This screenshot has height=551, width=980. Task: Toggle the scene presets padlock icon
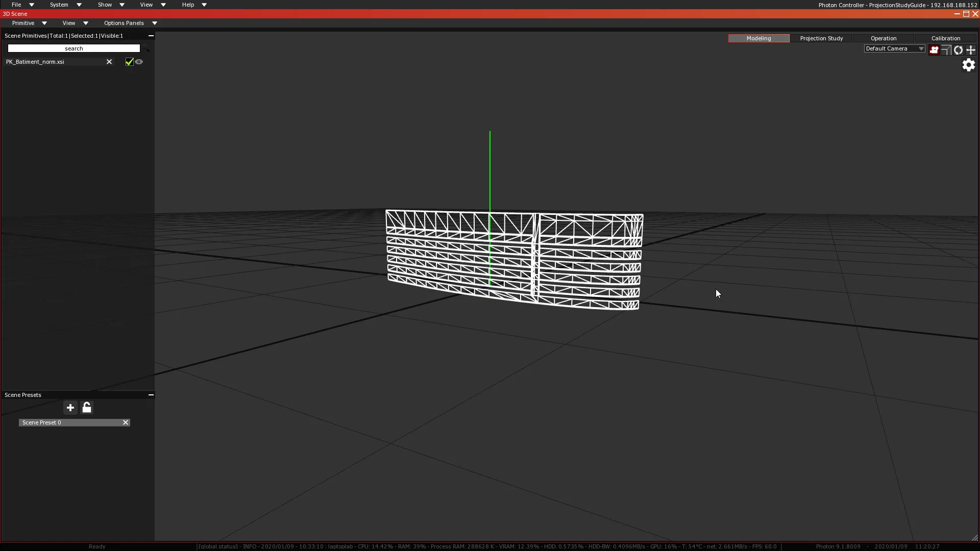(x=87, y=408)
